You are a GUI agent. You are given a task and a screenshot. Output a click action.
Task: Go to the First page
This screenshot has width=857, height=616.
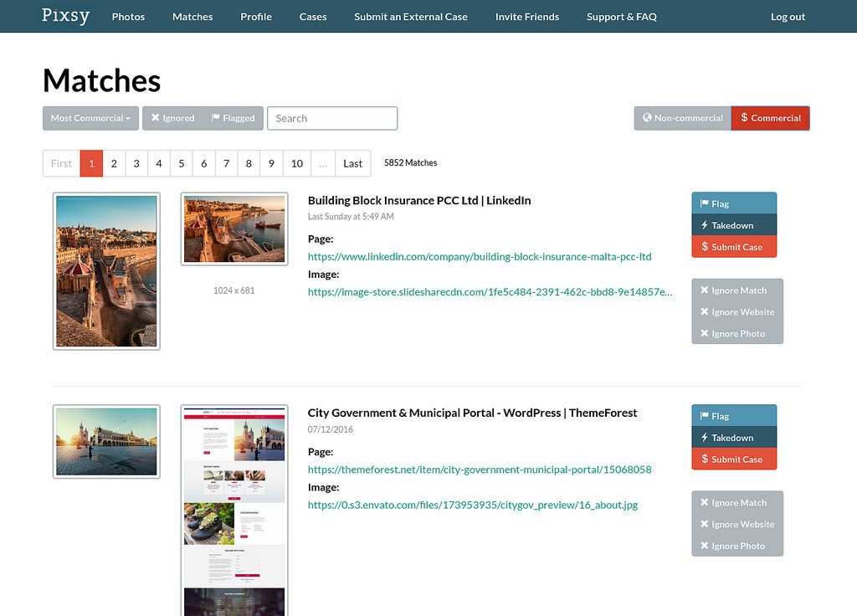pyautogui.click(x=61, y=163)
